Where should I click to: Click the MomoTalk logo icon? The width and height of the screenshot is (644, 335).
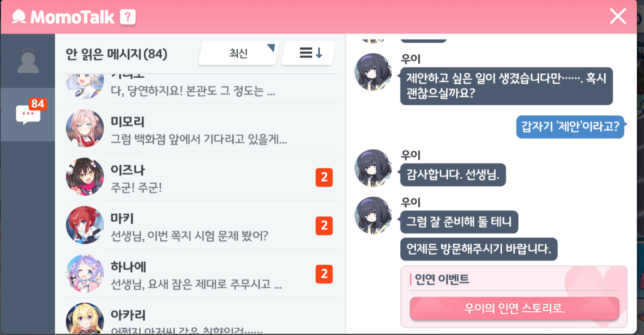pos(19,17)
